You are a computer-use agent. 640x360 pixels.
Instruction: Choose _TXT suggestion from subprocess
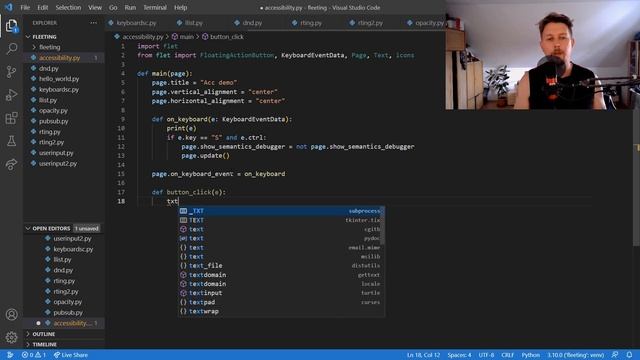point(281,211)
